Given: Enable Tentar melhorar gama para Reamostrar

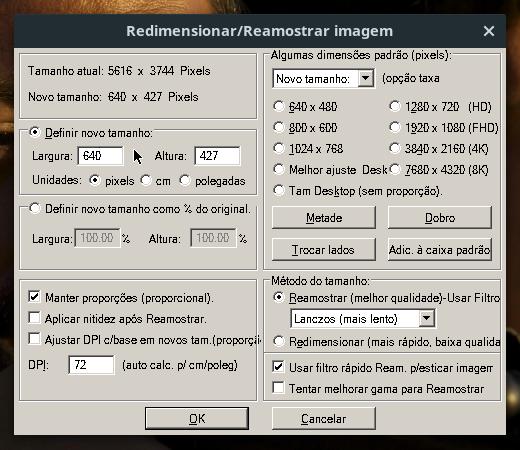Looking at the screenshot, I should 278,388.
